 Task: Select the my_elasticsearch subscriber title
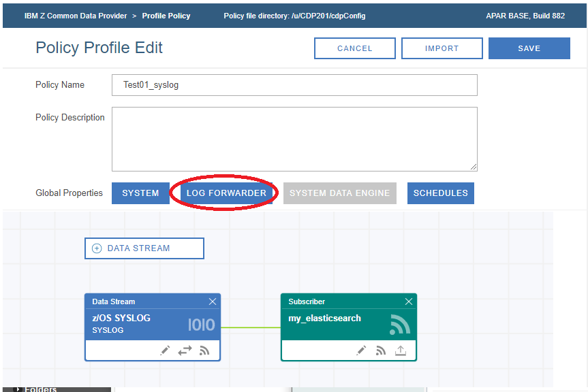coord(324,318)
